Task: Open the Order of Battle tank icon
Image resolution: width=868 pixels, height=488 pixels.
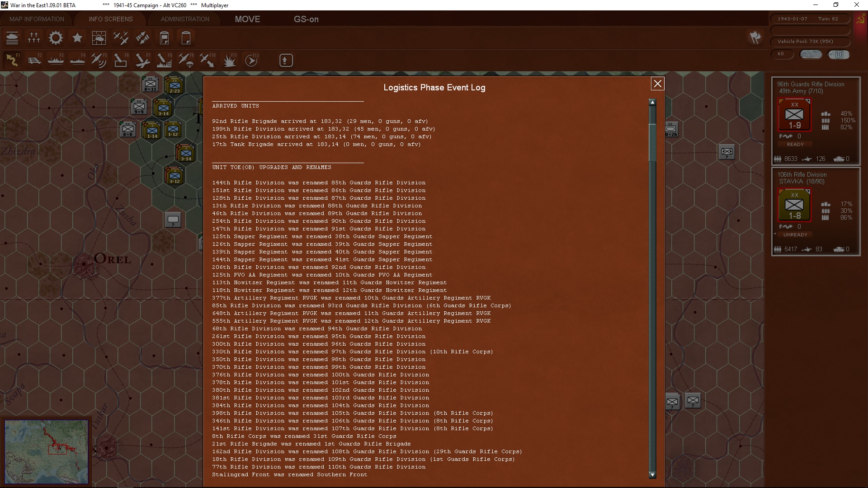Action: point(12,38)
